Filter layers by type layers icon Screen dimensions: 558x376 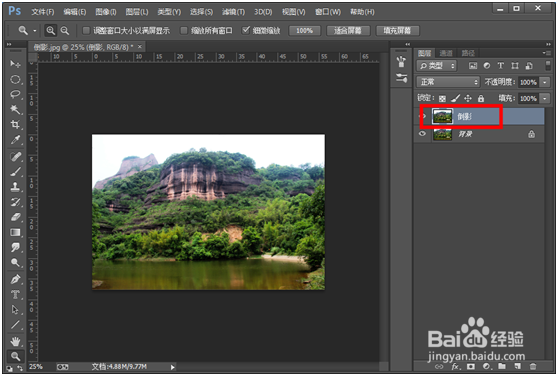[x=500, y=65]
